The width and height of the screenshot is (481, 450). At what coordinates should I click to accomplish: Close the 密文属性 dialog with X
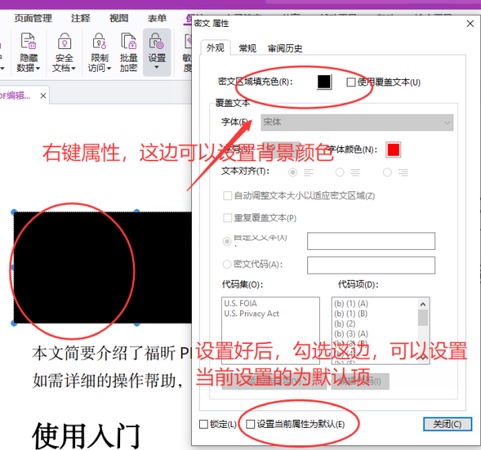pyautogui.click(x=470, y=24)
